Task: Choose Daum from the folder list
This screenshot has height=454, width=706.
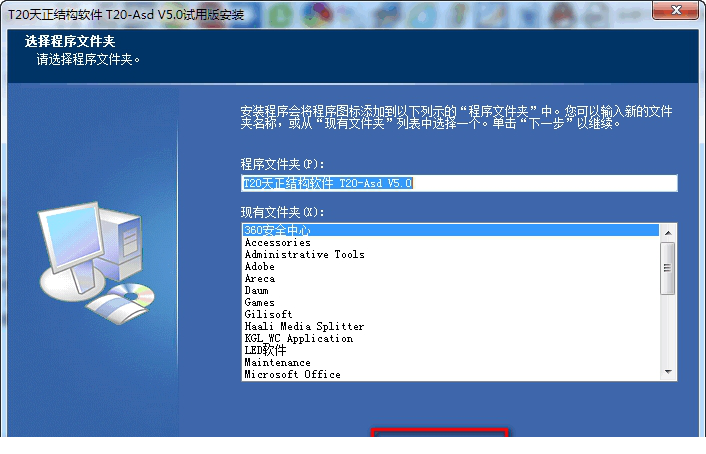Action: [451, 291]
